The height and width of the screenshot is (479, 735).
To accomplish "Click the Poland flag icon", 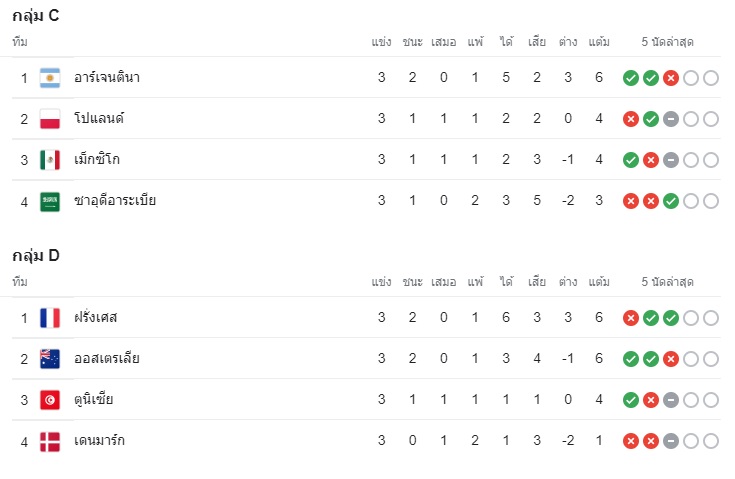I will click(x=50, y=119).
